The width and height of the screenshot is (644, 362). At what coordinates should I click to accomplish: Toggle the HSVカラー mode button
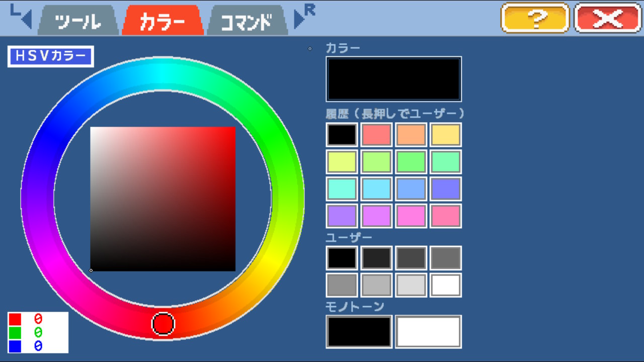[x=50, y=56]
